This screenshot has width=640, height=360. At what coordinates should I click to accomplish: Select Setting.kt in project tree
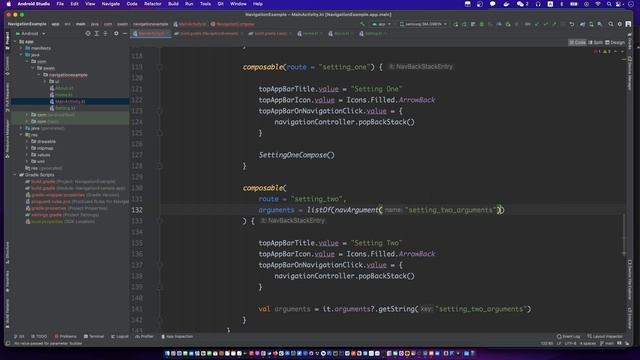65,108
